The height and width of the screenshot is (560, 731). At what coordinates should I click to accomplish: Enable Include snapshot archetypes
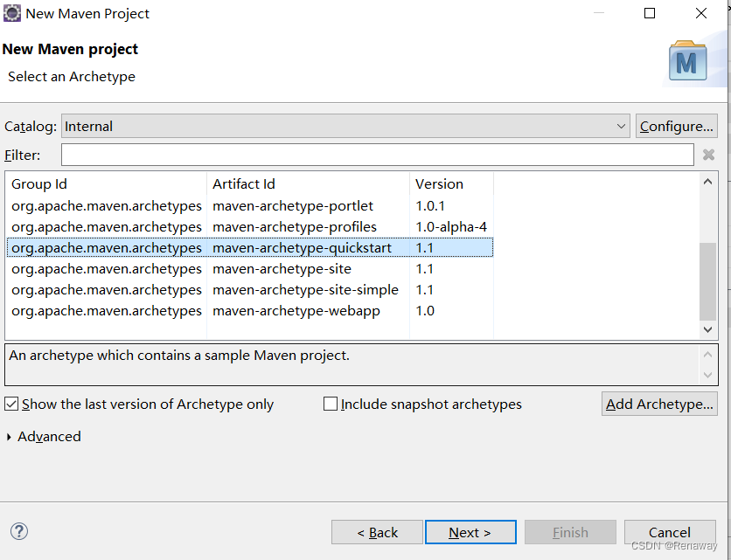click(x=331, y=404)
